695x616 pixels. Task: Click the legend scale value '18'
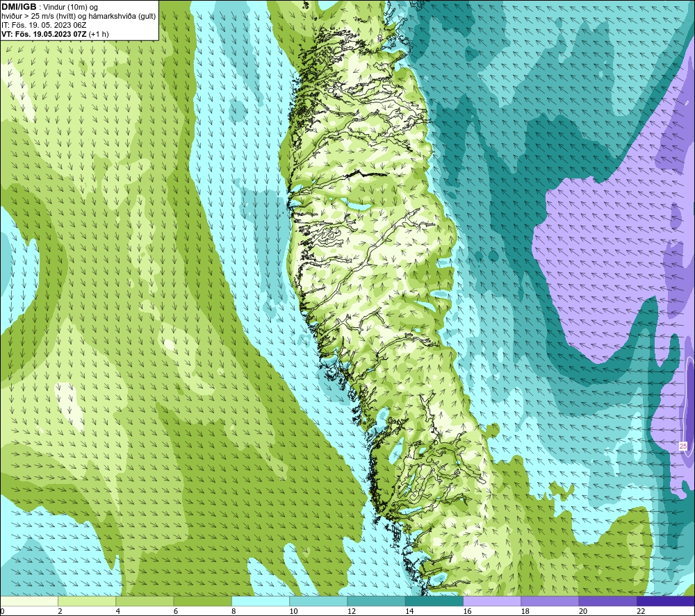[x=525, y=611]
